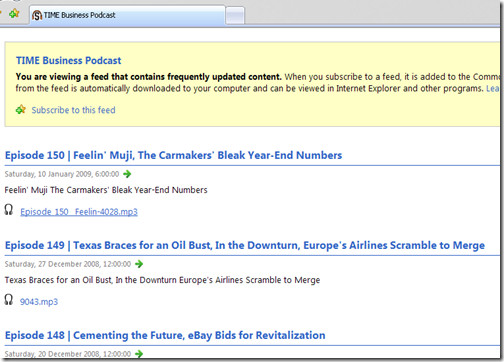Click headphones icon for Episode 150 mp3

[9, 210]
